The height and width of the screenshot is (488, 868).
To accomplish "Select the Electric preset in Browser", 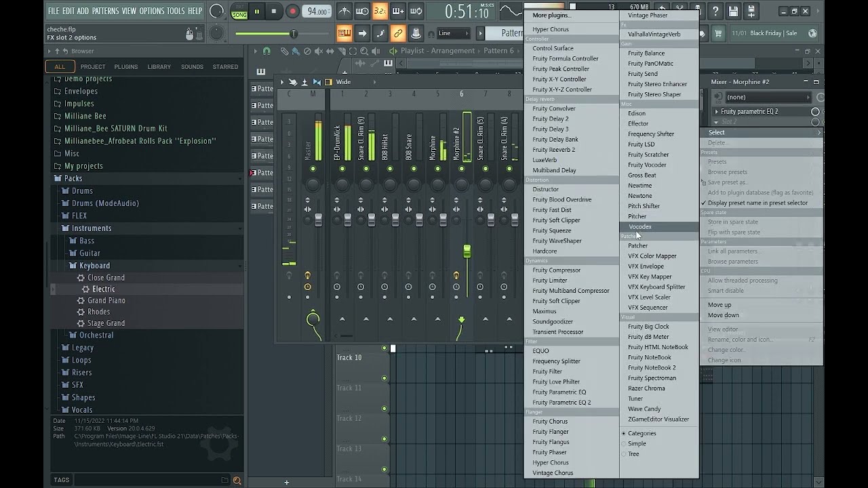I will point(104,289).
